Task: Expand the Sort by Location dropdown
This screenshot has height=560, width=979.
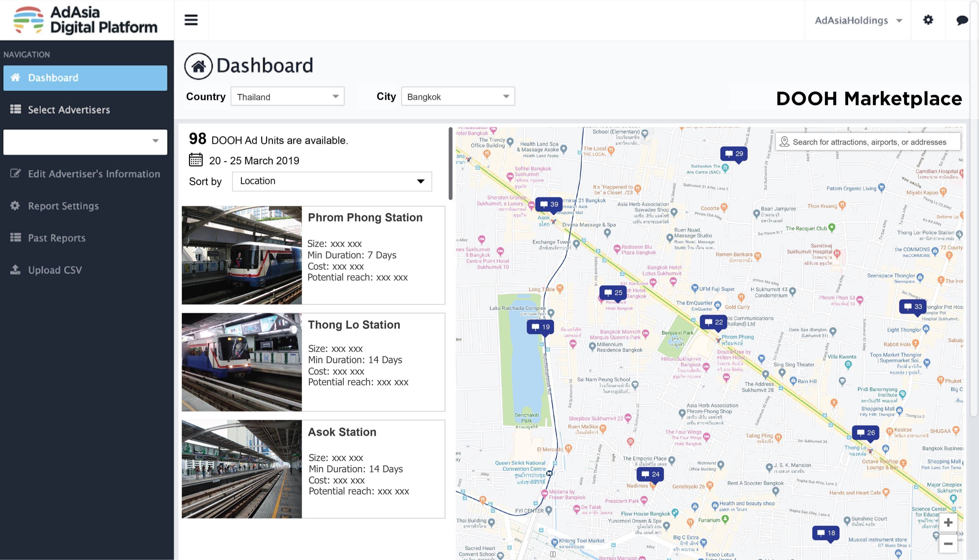Action: click(332, 181)
